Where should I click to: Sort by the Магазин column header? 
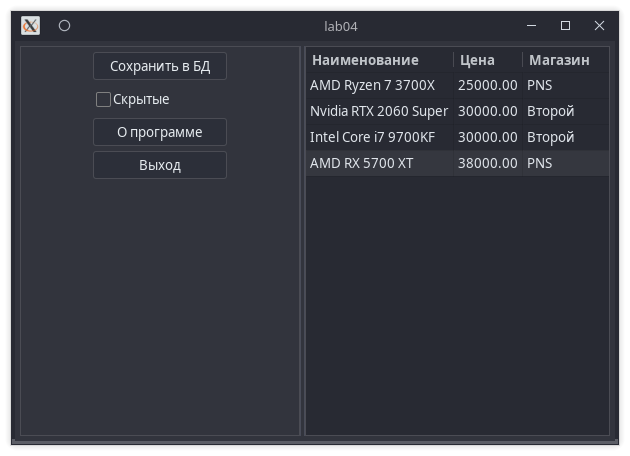566,60
